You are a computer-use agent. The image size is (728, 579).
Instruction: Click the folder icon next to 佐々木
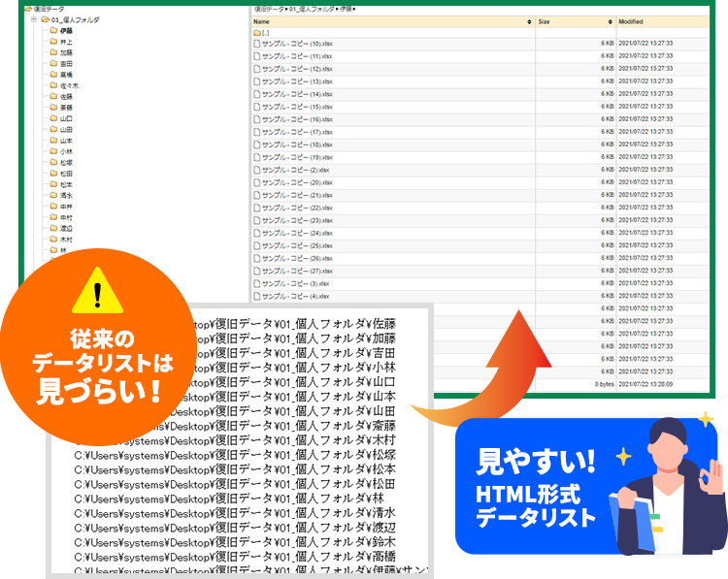[x=53, y=85]
